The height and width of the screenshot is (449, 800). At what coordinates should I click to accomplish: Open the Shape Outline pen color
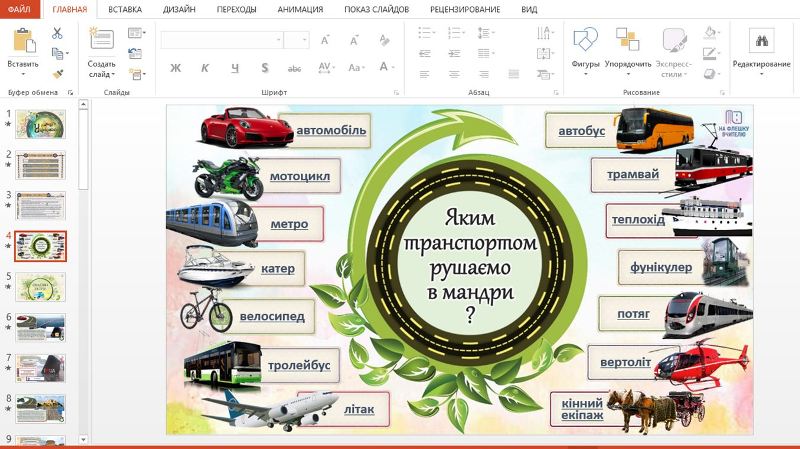710,53
